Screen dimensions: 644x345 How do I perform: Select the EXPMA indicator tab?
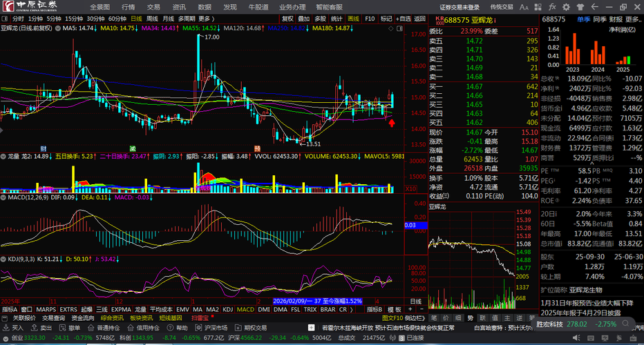121,309
